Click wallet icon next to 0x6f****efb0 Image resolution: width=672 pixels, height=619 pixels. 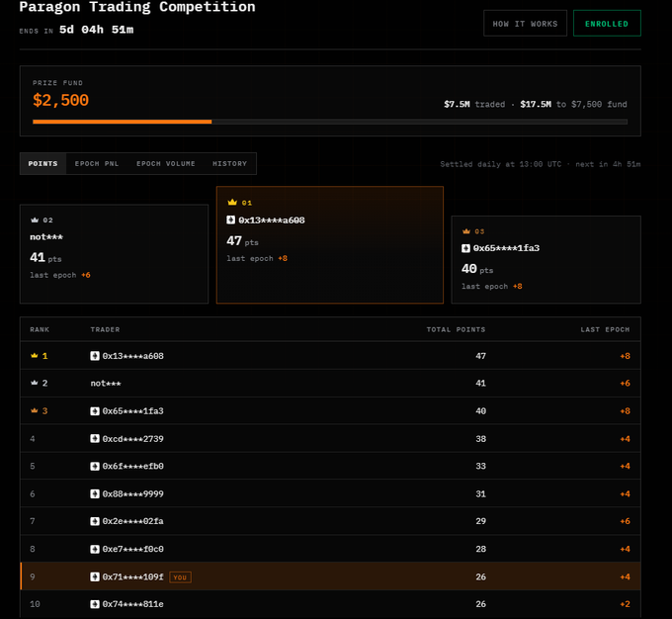pos(95,467)
